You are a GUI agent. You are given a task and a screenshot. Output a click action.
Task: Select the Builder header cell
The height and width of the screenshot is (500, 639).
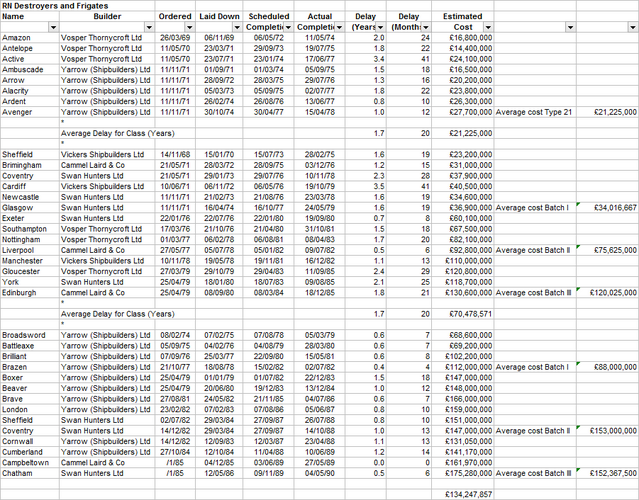coord(107,16)
